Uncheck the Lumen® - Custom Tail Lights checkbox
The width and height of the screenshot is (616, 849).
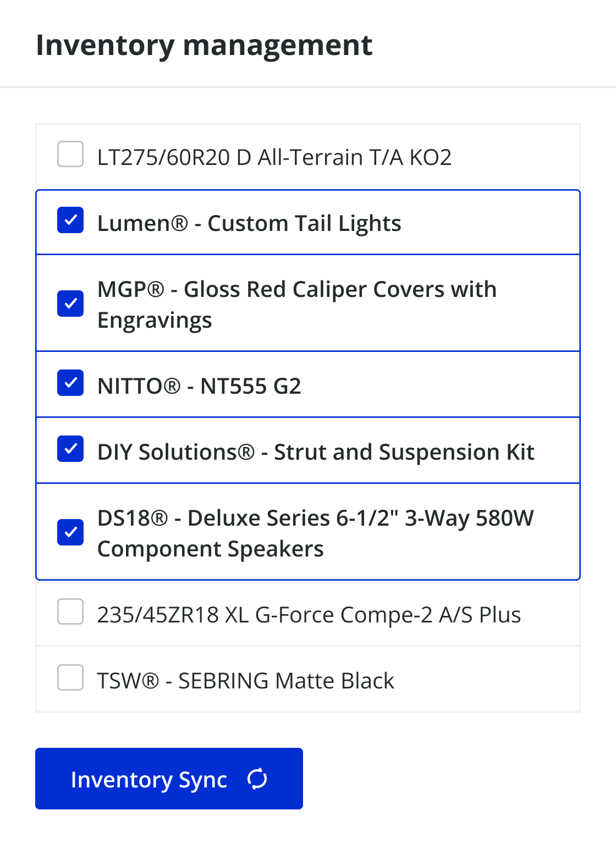pyautogui.click(x=70, y=220)
